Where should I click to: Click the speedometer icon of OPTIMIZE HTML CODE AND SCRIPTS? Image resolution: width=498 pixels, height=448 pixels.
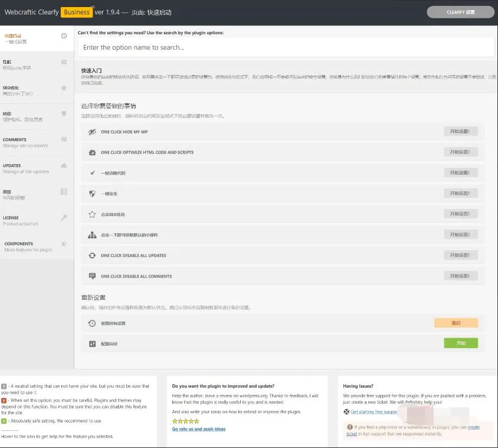tap(92, 152)
